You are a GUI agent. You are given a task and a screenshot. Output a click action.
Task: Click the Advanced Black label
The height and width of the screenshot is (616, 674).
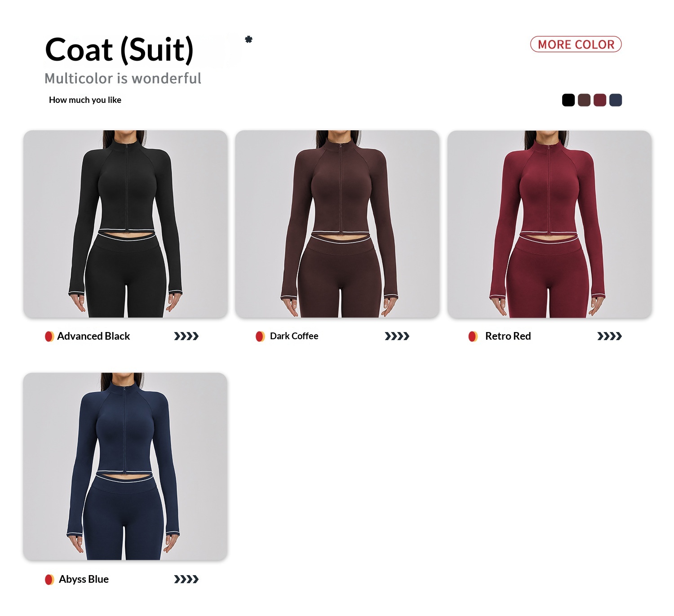click(x=93, y=336)
